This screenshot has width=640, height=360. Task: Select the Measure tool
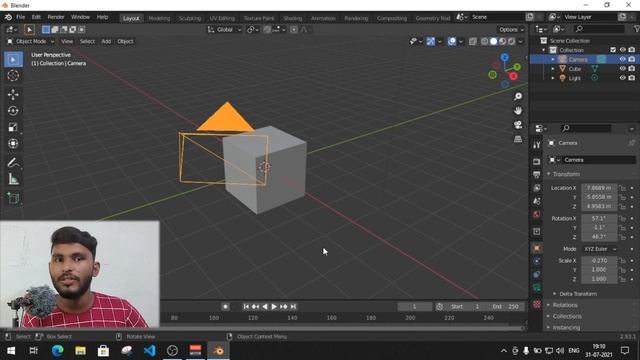pyautogui.click(x=13, y=179)
